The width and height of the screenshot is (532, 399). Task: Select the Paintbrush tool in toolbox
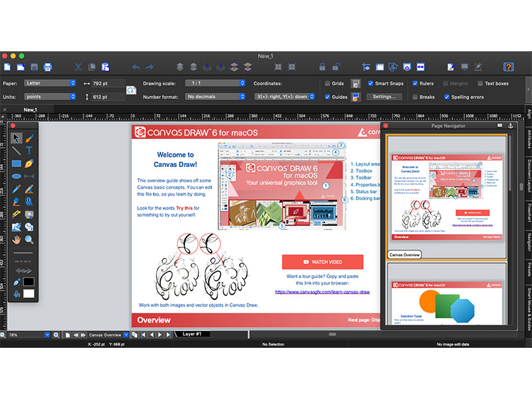pyautogui.click(x=29, y=138)
